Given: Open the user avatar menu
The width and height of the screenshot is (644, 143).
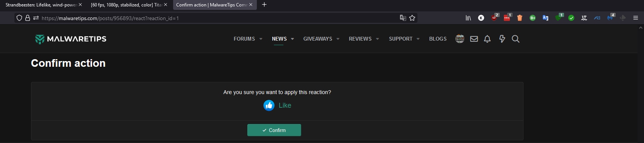Looking at the screenshot, I should [x=460, y=39].
